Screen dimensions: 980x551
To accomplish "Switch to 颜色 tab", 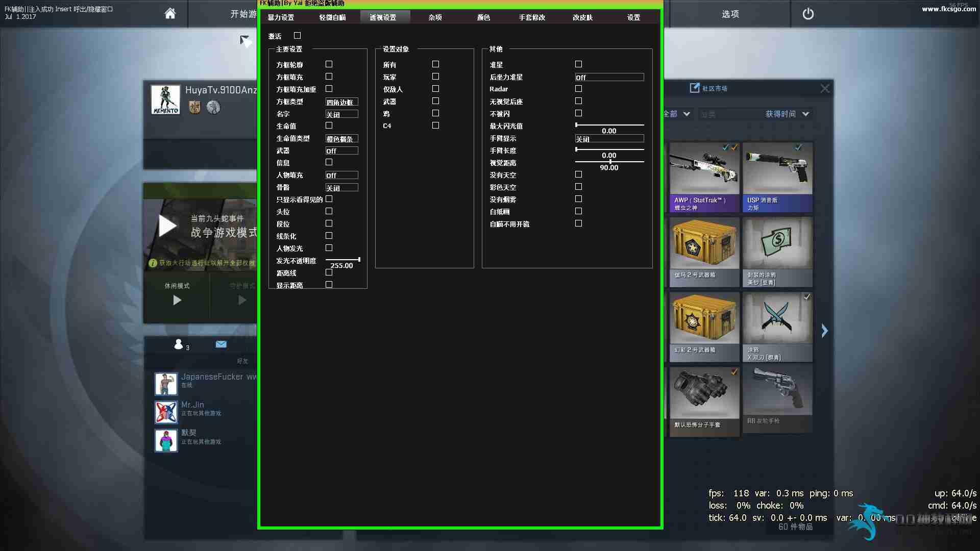I will point(484,17).
